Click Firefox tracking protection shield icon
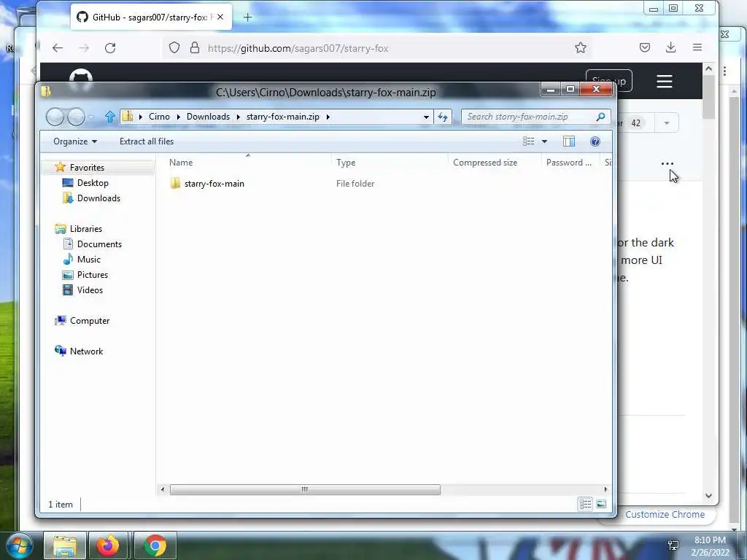 click(x=174, y=47)
